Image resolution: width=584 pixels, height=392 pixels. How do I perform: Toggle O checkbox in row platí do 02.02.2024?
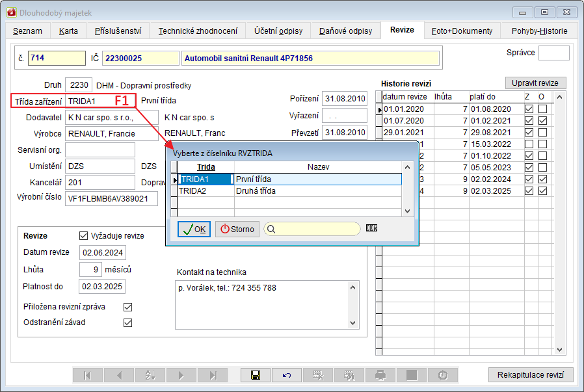tap(542, 179)
